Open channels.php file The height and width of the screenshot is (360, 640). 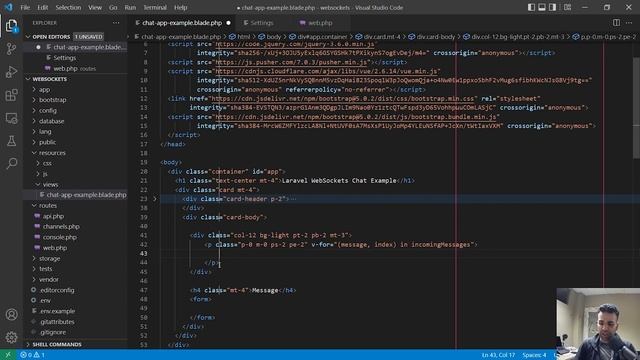(61, 227)
